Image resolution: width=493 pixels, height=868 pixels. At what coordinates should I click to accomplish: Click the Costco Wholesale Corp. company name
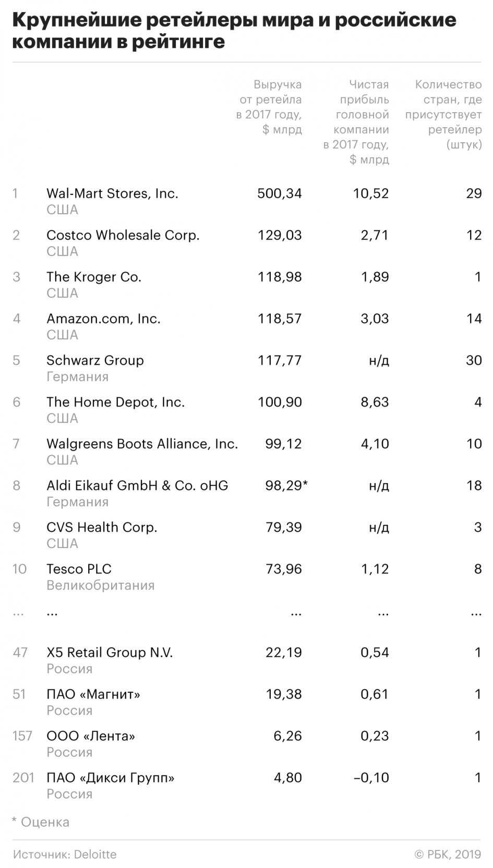(123, 235)
